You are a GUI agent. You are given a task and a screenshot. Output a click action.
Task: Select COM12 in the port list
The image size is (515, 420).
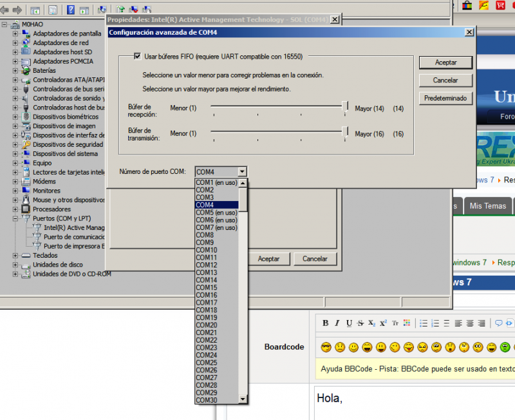[217, 265]
